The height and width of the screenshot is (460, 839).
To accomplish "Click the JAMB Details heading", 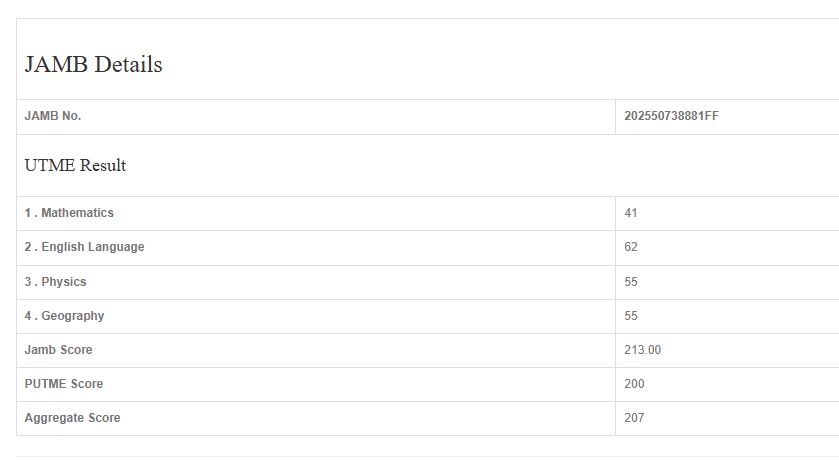I will click(93, 65).
